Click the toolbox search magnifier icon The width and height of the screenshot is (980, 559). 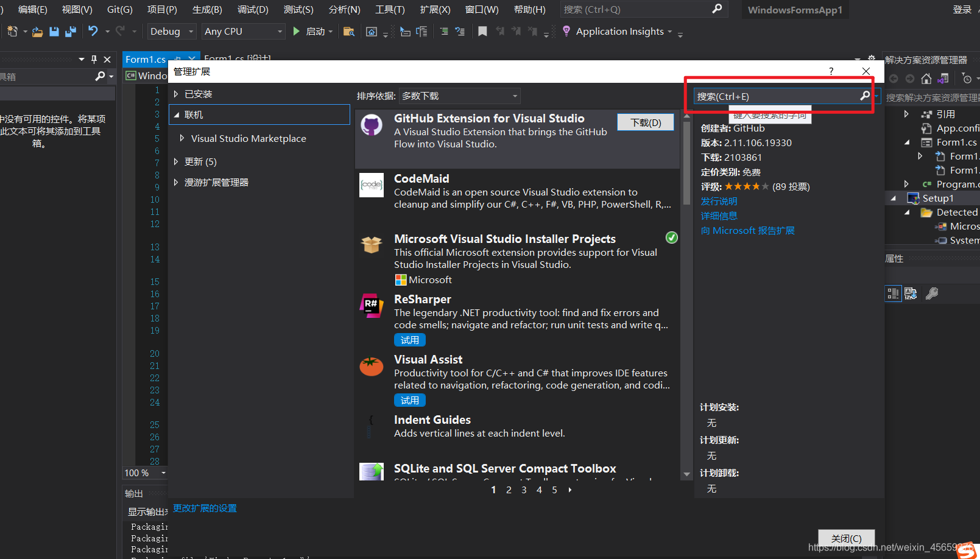click(100, 76)
